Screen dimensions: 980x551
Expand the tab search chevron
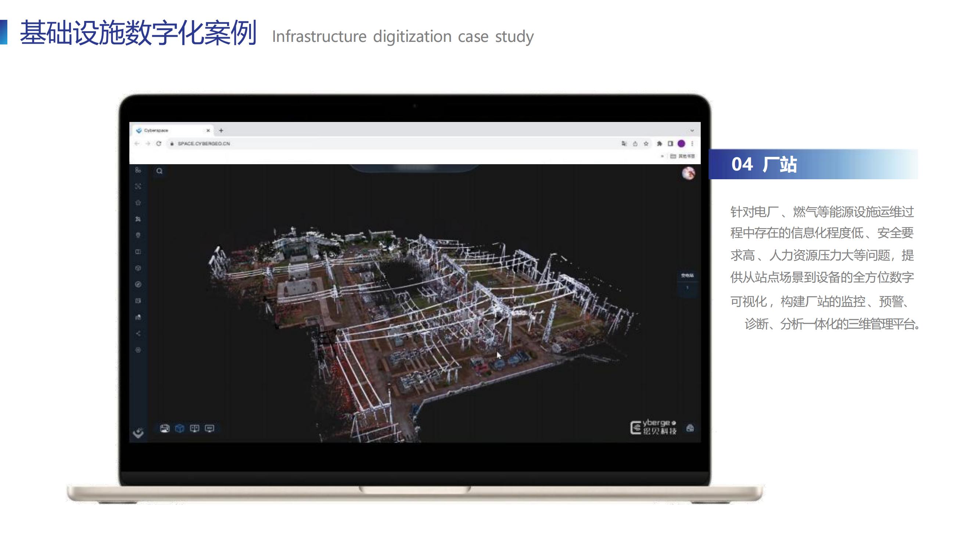pos(692,130)
